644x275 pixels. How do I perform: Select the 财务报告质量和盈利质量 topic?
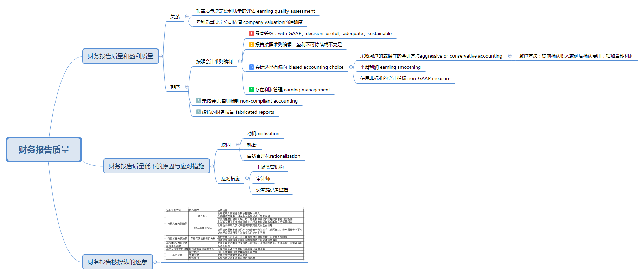[121, 56]
